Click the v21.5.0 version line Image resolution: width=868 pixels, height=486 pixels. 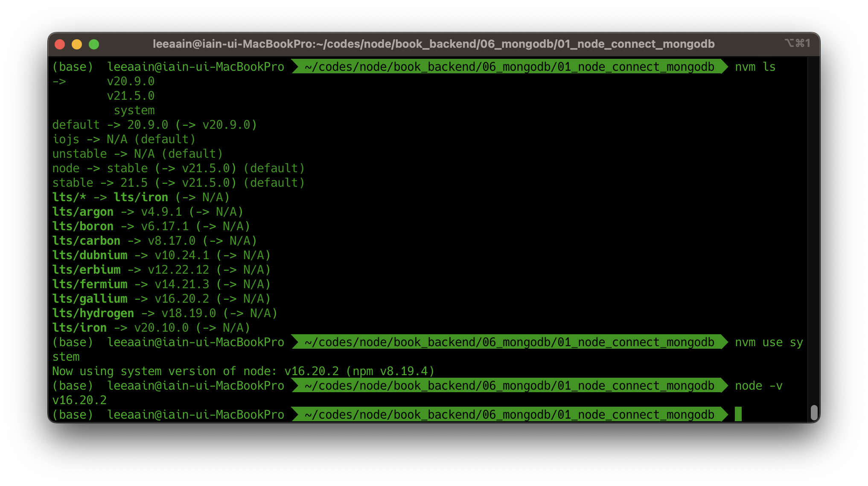[131, 96]
